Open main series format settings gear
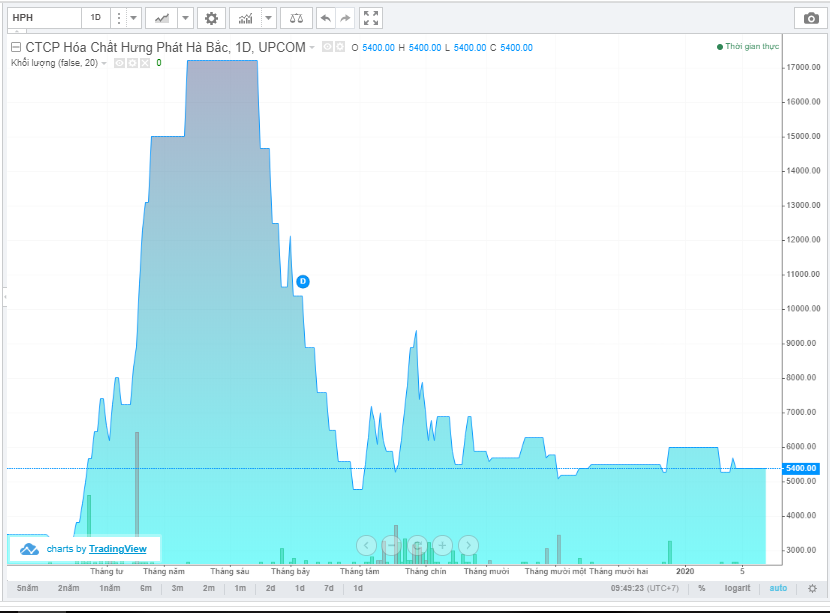Viewport: 830px width, 613px height. pos(339,47)
